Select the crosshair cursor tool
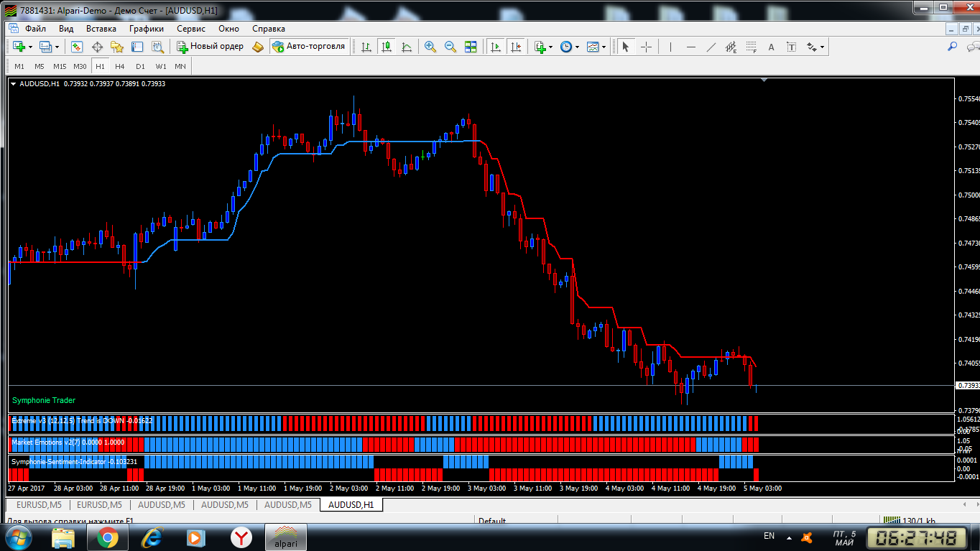 [646, 47]
